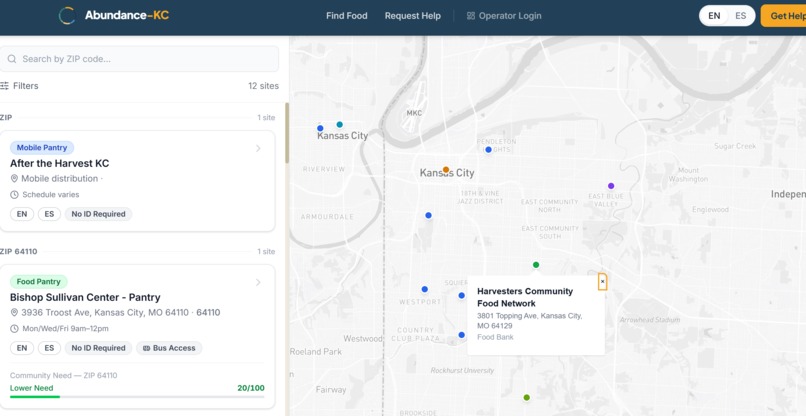Open the Find Food page
Image resolution: width=806 pixels, height=416 pixels.
pyautogui.click(x=346, y=16)
